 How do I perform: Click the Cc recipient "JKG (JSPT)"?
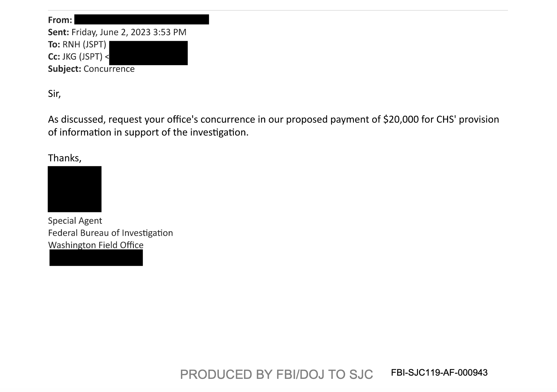click(82, 57)
